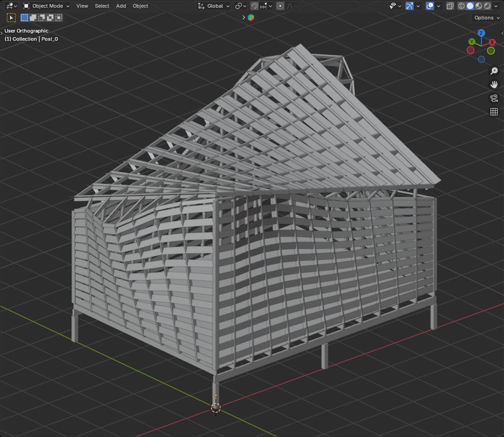The height and width of the screenshot is (437, 504).
Task: Expand the Options dropdown
Action: 486,18
